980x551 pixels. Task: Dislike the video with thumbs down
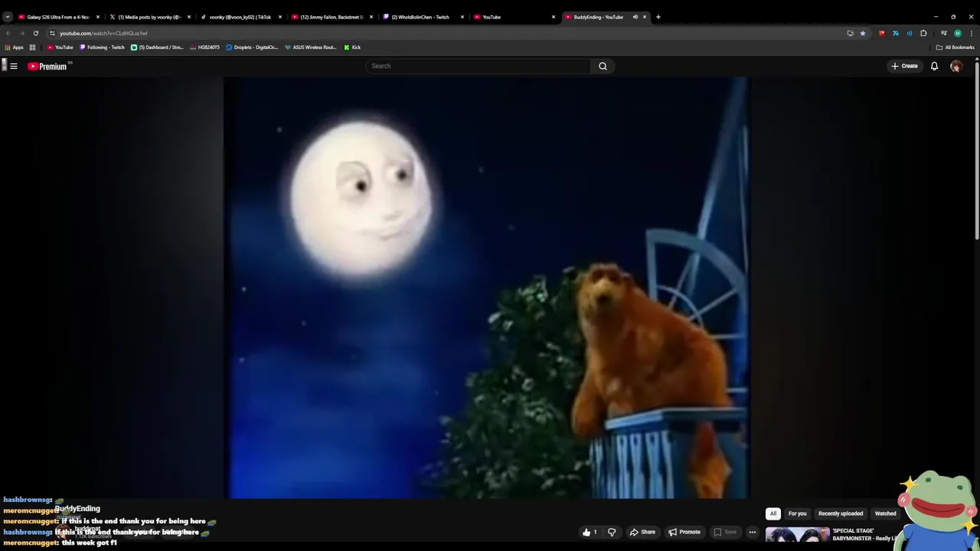tap(612, 532)
